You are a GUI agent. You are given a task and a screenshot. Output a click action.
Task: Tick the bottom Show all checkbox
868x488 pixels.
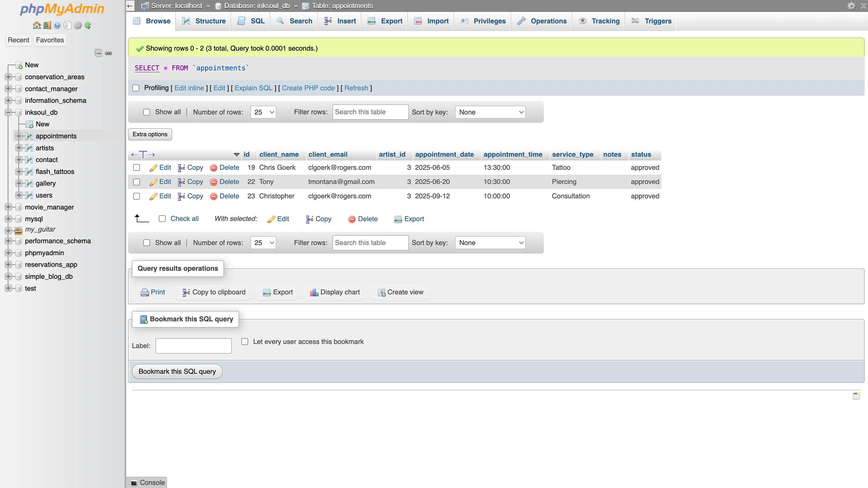147,243
